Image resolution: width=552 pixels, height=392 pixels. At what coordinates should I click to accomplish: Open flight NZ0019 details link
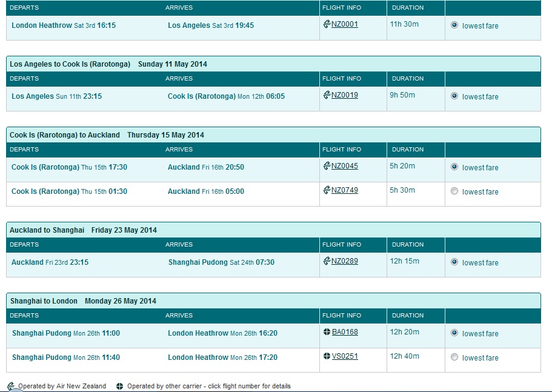(x=345, y=95)
